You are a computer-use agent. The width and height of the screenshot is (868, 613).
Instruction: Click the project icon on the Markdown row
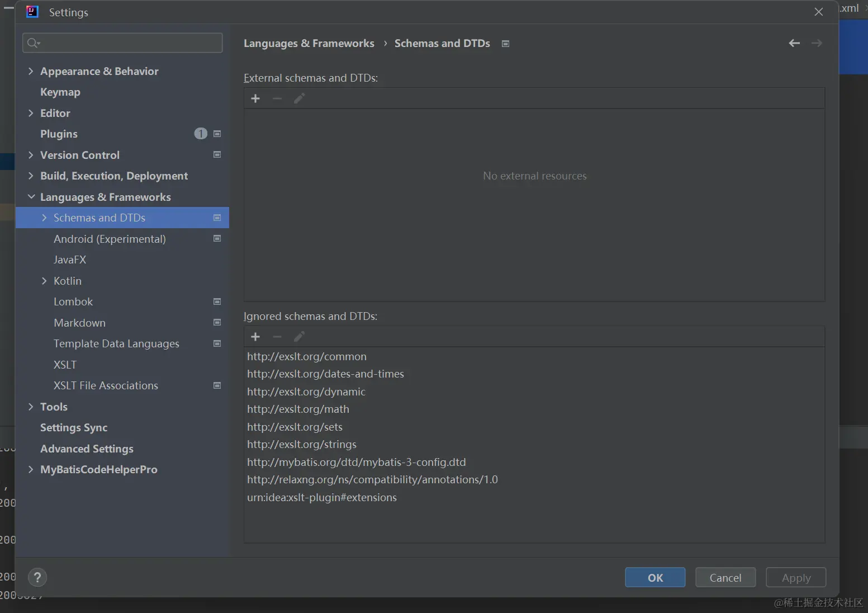(x=217, y=322)
